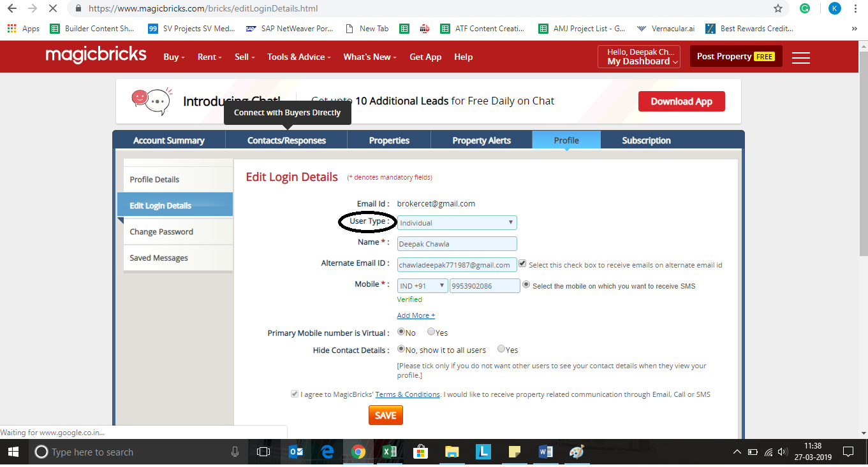Open Chrome from the Windows taskbar
The width and height of the screenshot is (868, 467).
pos(358,452)
